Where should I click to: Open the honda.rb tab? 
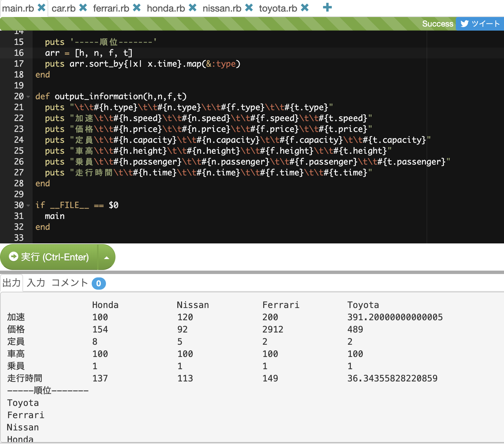click(166, 8)
